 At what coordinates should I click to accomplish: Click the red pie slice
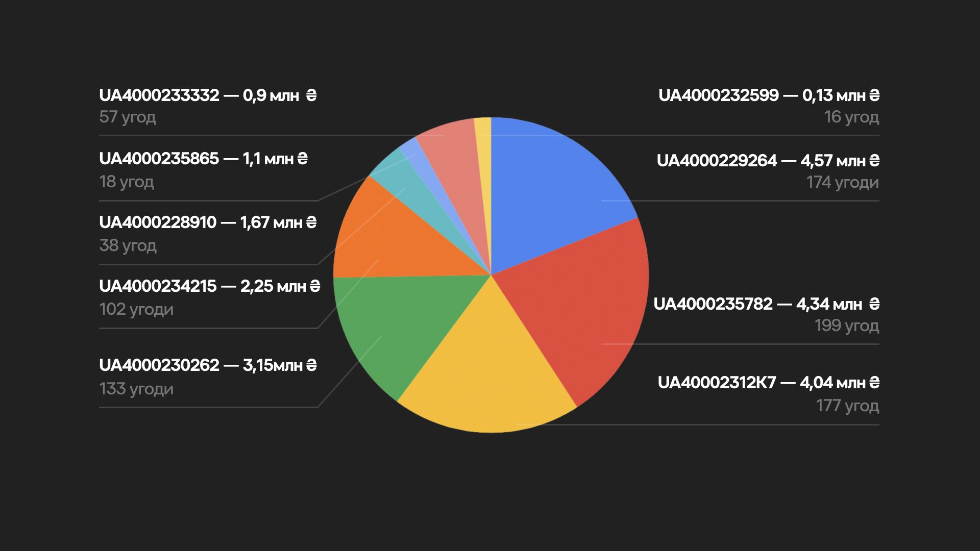tap(582, 306)
